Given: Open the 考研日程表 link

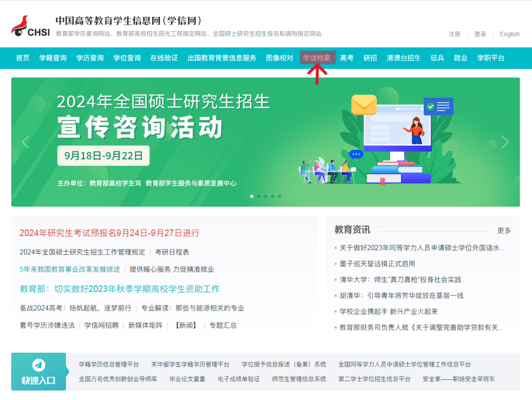Looking at the screenshot, I should click(172, 252).
